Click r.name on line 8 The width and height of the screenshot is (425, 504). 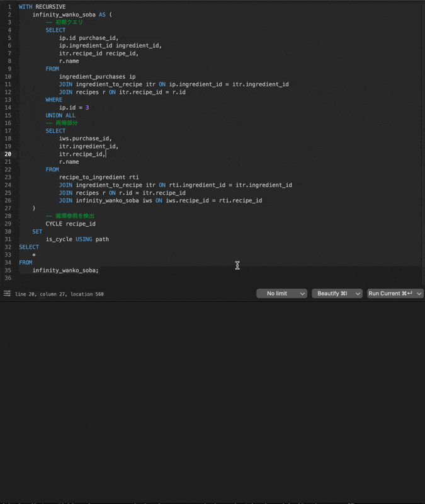tap(69, 61)
